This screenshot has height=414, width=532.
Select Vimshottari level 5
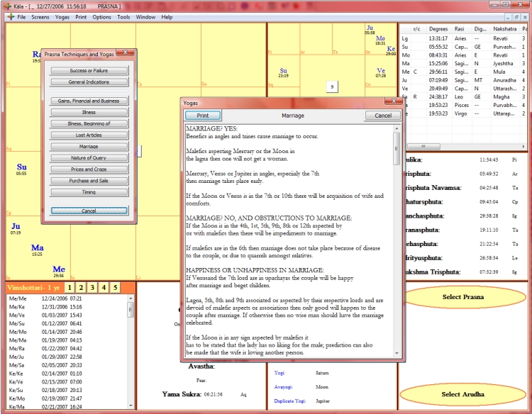point(116,288)
